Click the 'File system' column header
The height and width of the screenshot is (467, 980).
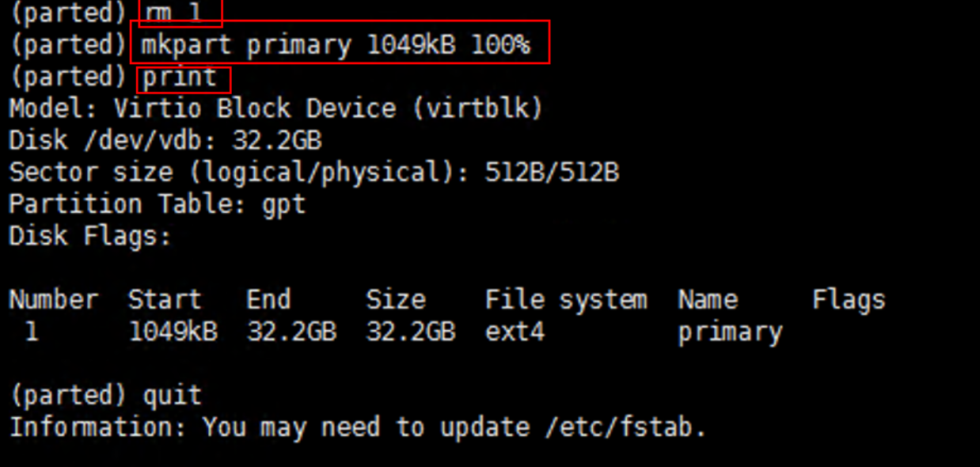pyautogui.click(x=567, y=299)
